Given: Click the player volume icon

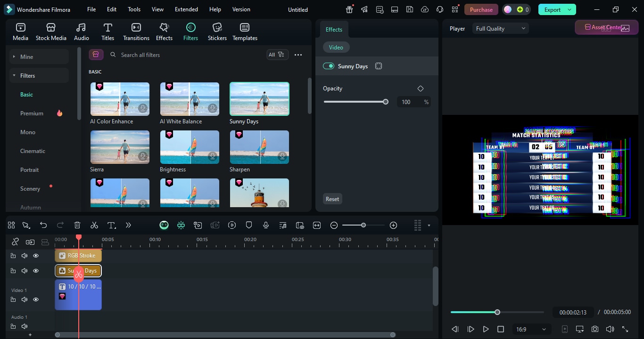Looking at the screenshot, I should 610,329.
